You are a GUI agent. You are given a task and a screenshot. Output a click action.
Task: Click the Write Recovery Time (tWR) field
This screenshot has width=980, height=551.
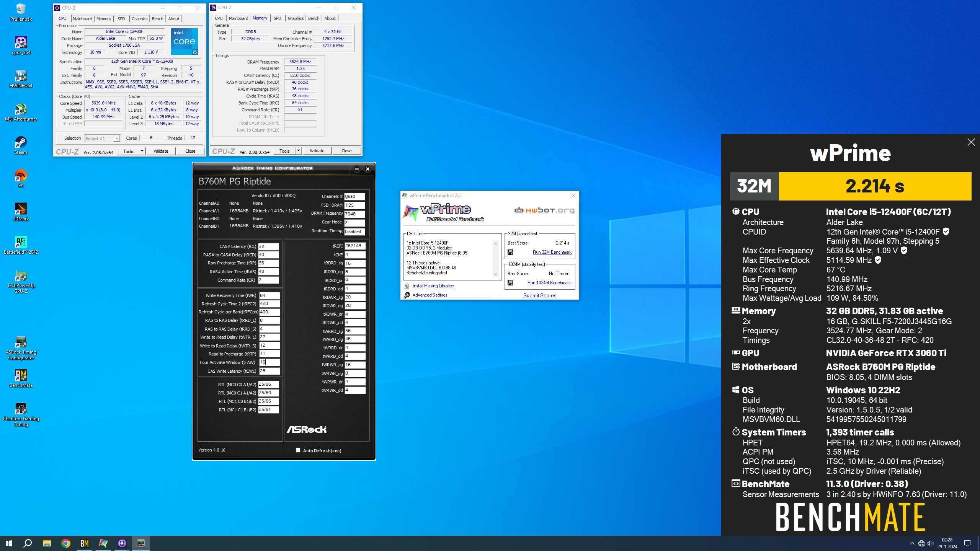click(x=269, y=295)
